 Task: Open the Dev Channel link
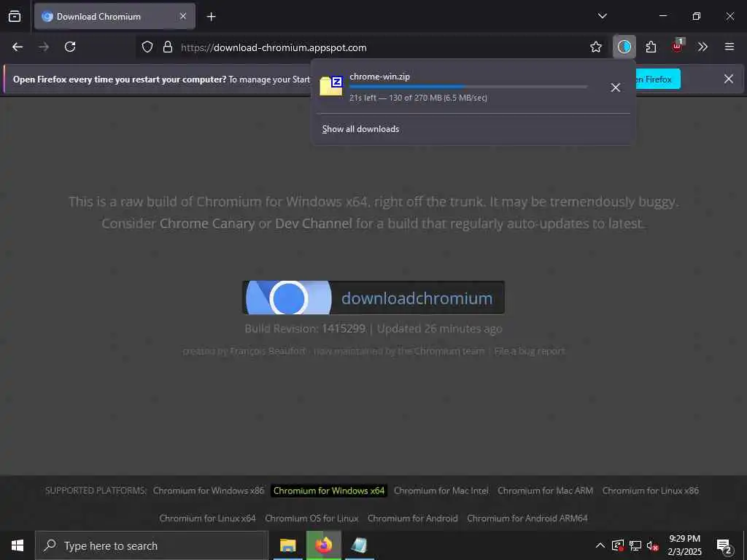point(314,223)
